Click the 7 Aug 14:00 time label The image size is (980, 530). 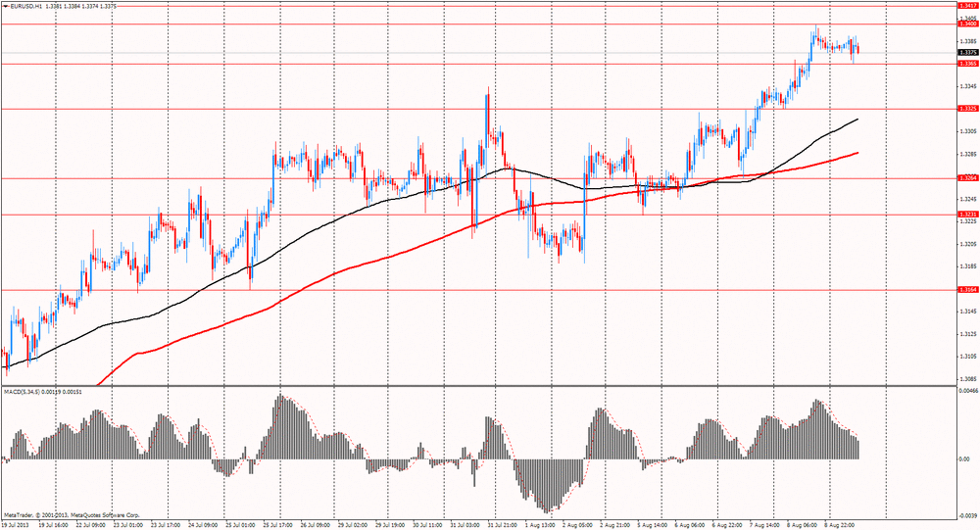[765, 526]
